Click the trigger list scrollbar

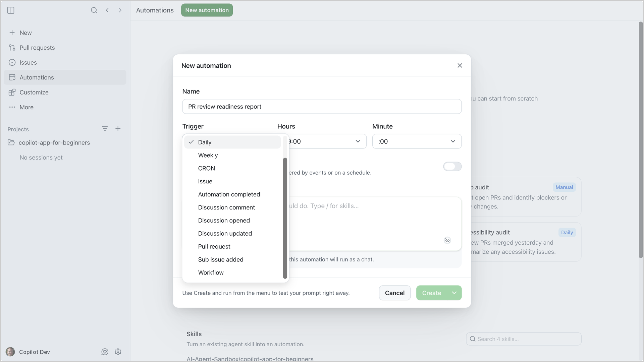tap(285, 218)
